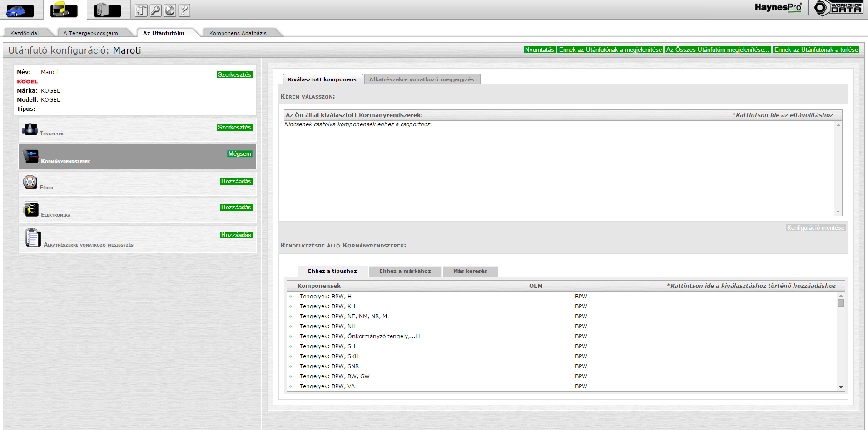
Task: Select the Más keresés tab
Action: click(x=470, y=271)
